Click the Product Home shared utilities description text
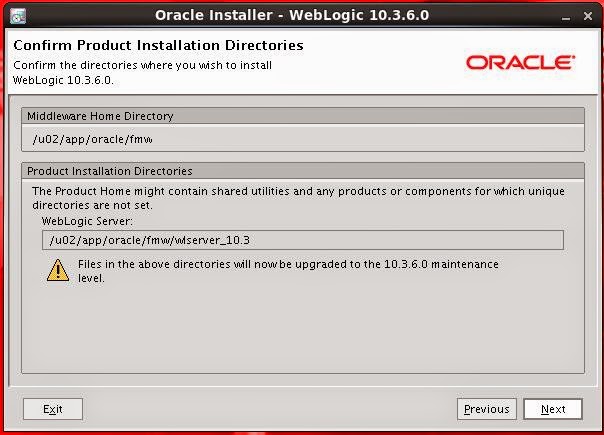 click(x=299, y=198)
